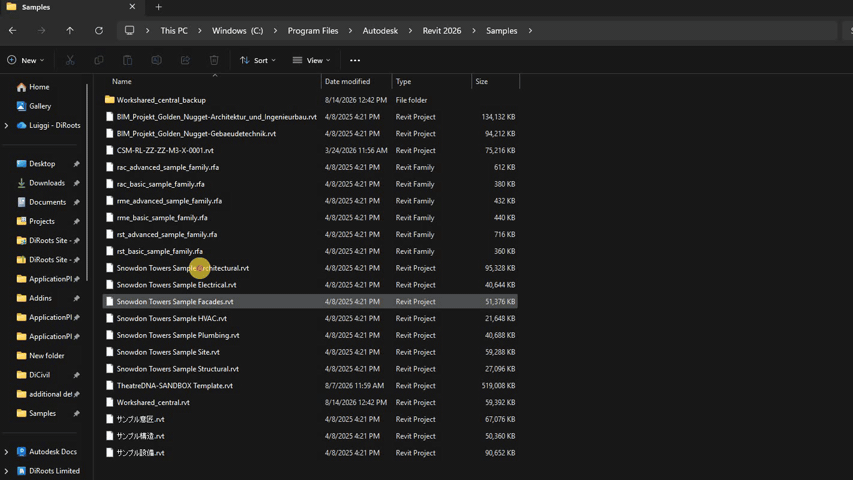This screenshot has width=853, height=480.
Task: Open Projects quick access folder
Action: coord(36,221)
